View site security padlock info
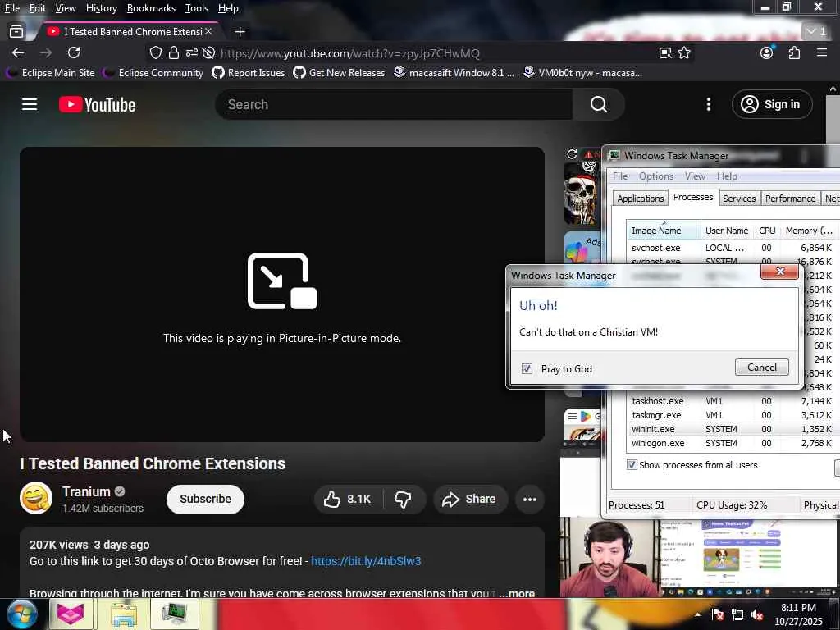Image resolution: width=840 pixels, height=630 pixels. click(x=174, y=52)
